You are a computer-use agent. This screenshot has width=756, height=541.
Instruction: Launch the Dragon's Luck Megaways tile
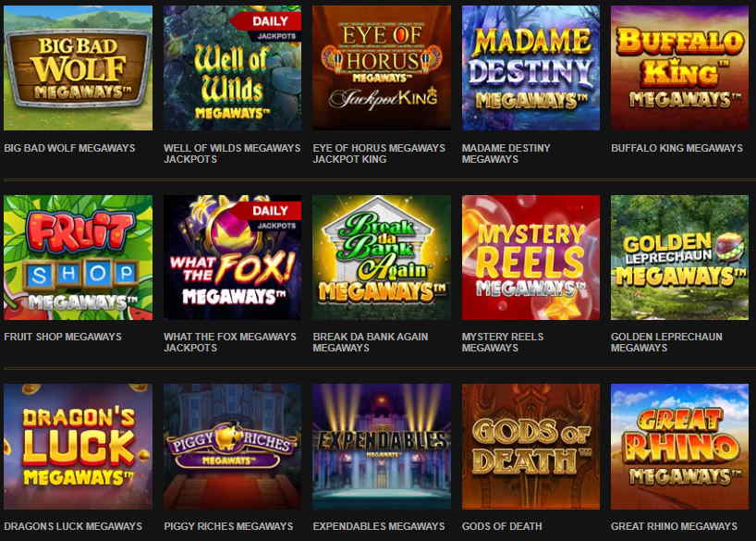(79, 447)
